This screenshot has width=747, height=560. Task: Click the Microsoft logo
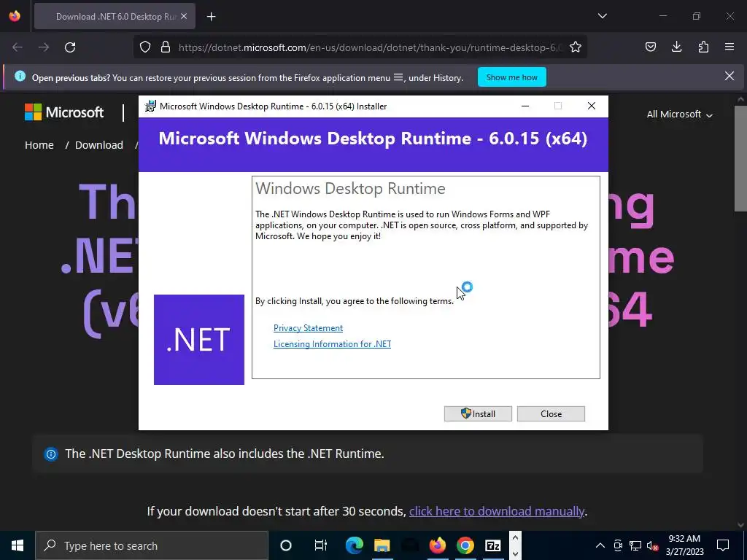64,112
